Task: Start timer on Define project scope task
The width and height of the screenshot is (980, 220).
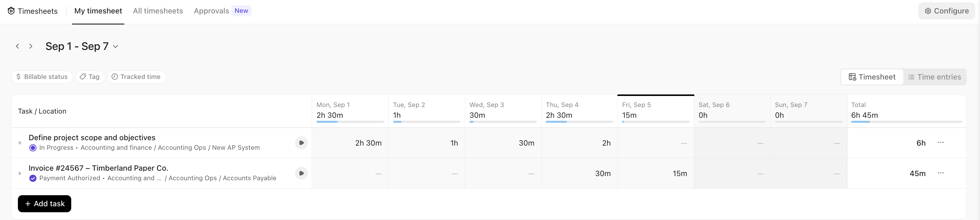Action: point(301,143)
